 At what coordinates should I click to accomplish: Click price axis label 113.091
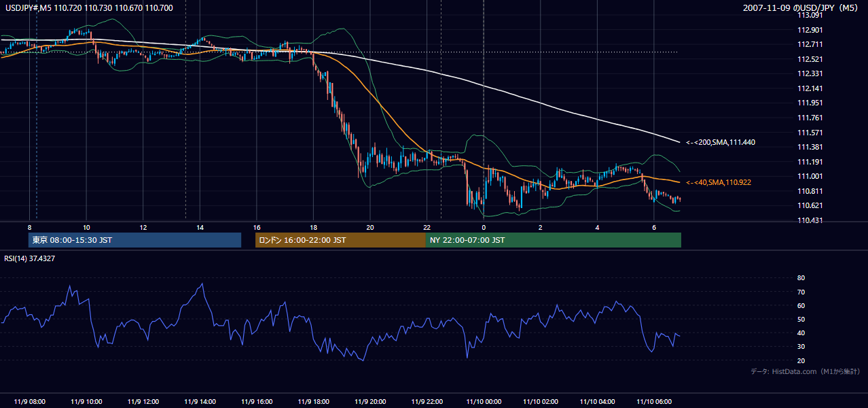pos(809,15)
